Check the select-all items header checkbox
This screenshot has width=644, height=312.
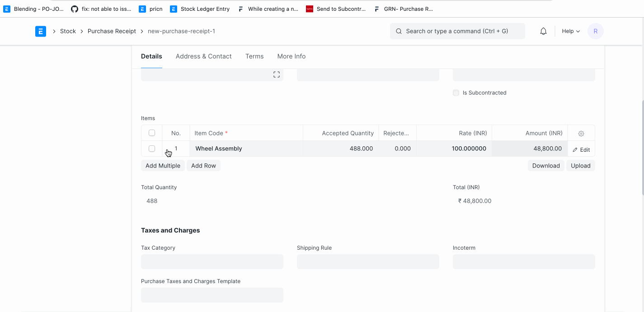(x=152, y=133)
